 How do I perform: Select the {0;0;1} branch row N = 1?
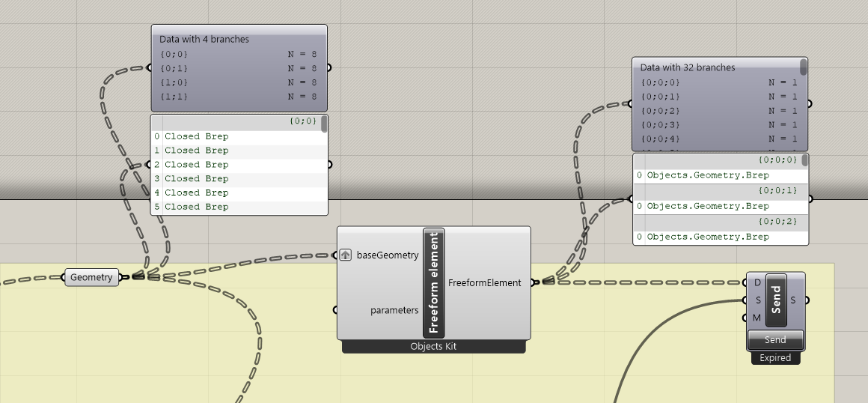click(720, 97)
